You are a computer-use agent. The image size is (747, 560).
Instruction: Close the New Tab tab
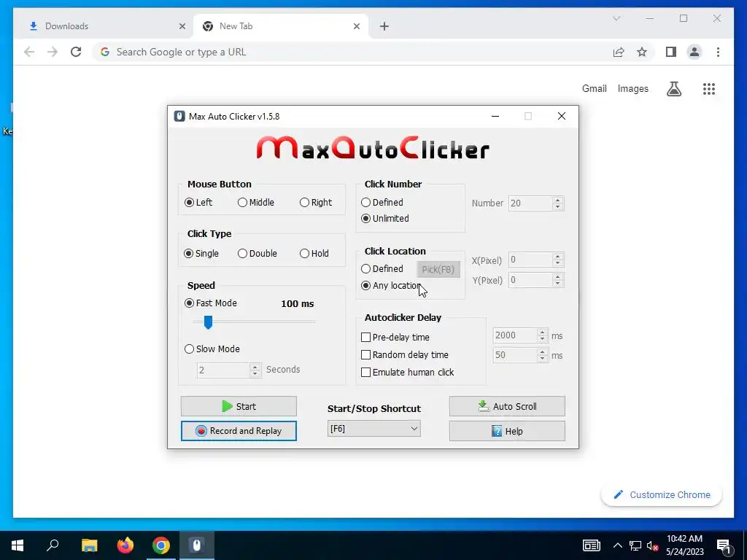pos(356,26)
